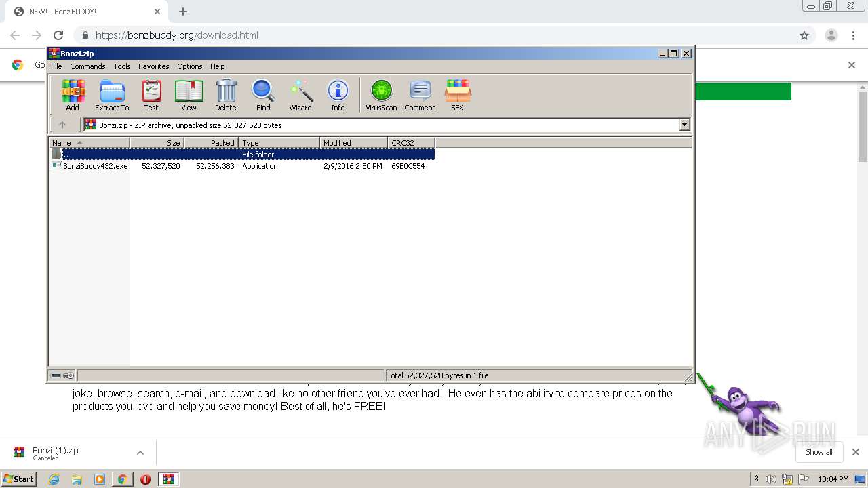Click the archive path text field
Screen dimensions: 868x488
pos(381,125)
